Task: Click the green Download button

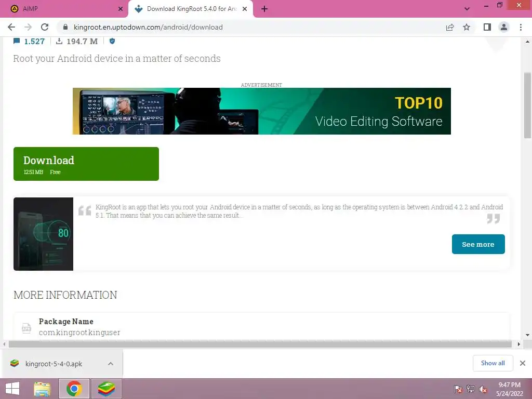Action: pos(86,164)
